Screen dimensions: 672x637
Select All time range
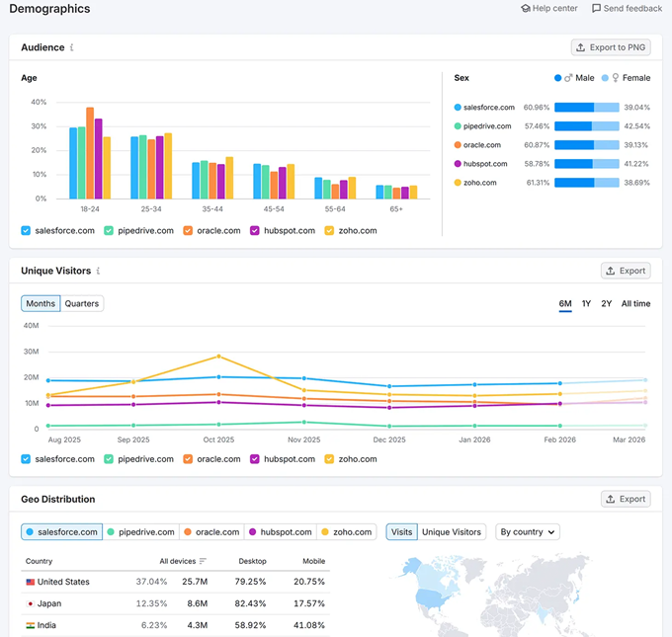click(x=636, y=304)
